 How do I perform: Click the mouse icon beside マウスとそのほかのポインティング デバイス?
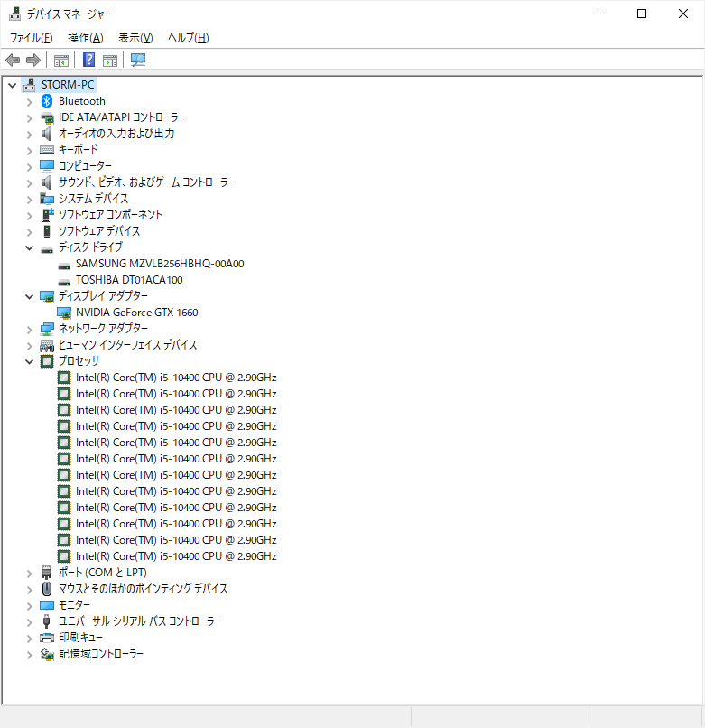click(47, 589)
